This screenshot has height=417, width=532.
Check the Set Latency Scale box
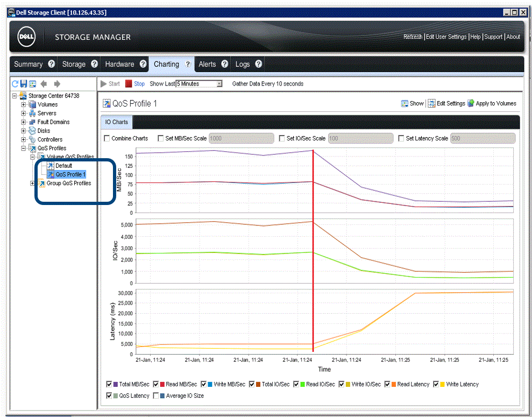click(x=401, y=138)
